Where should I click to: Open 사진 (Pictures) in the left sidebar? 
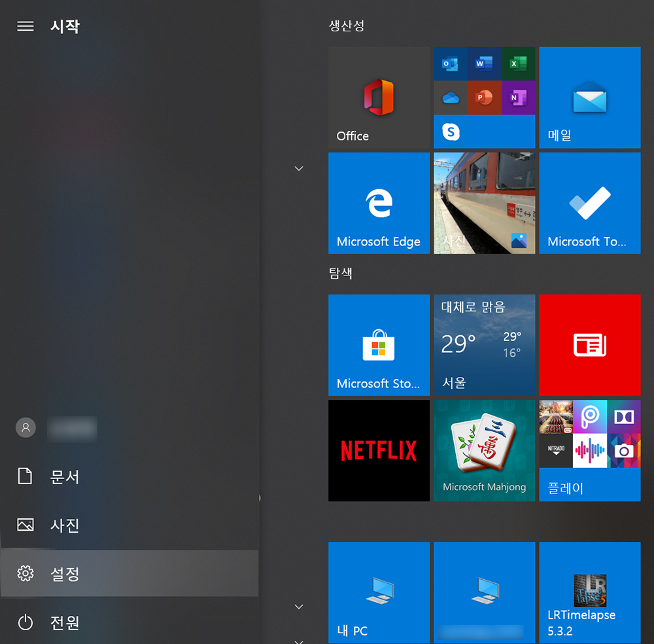[129, 525]
